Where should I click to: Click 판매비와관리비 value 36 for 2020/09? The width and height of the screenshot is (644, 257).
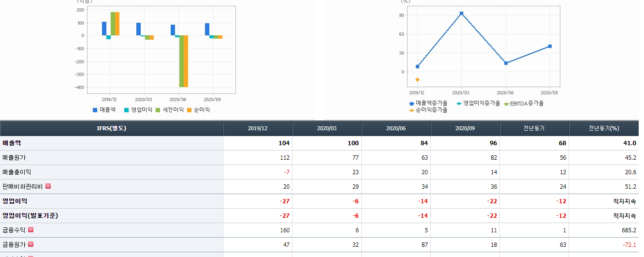point(494,187)
